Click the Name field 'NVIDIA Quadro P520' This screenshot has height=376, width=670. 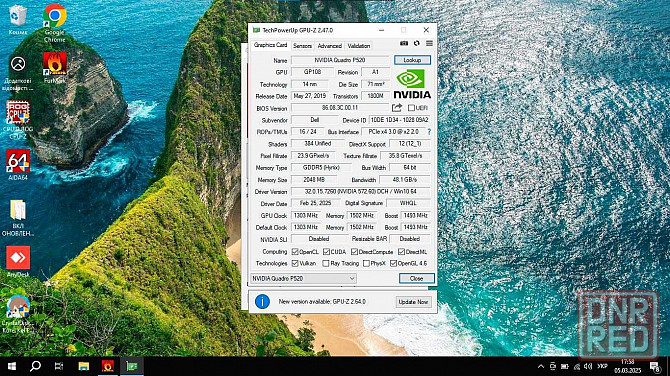coord(340,60)
